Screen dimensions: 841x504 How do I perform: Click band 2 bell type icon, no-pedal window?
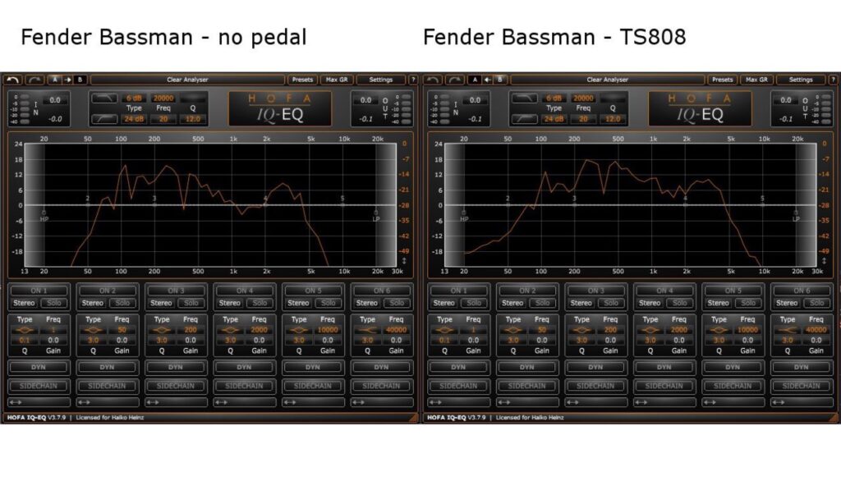94,330
